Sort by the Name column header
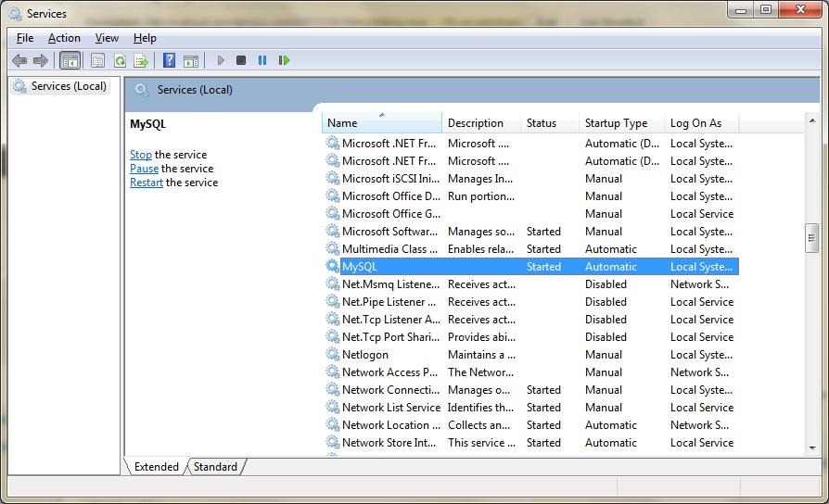This screenshot has height=504, width=829. pos(381,123)
